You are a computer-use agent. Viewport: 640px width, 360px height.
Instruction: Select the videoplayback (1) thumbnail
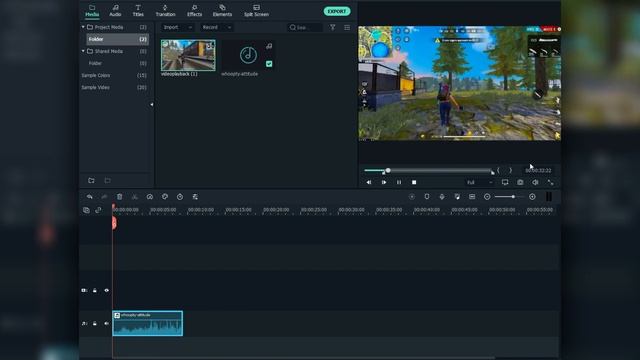188,55
